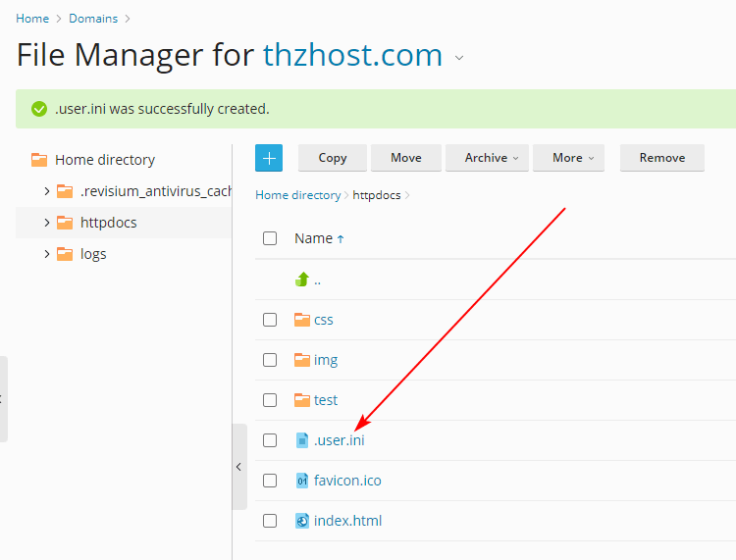Open the img folder link

[326, 360]
